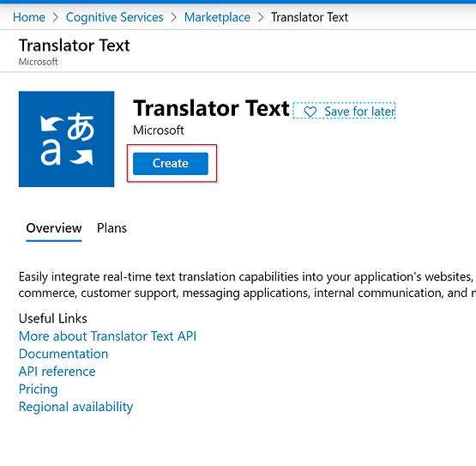The width and height of the screenshot is (476, 466).
Task: Open the Pricing link
Action: 38,390
